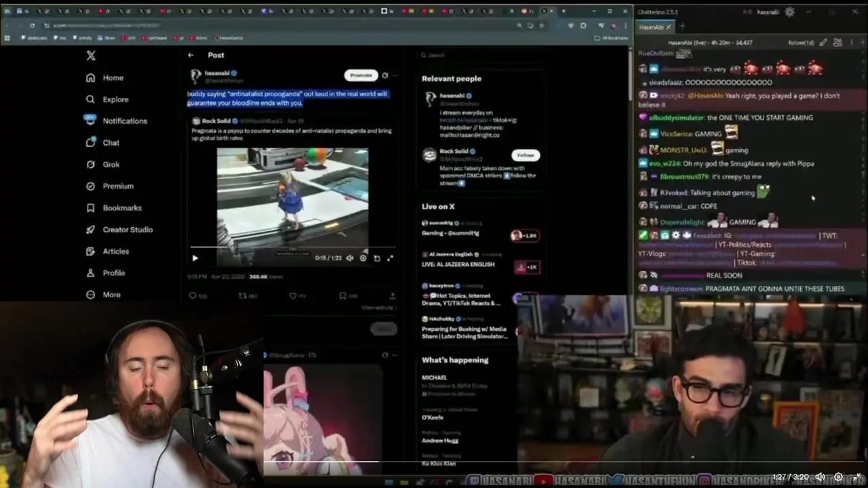Viewport: 868px width, 488px height.
Task: Click the Search field on X
Action: (481, 56)
